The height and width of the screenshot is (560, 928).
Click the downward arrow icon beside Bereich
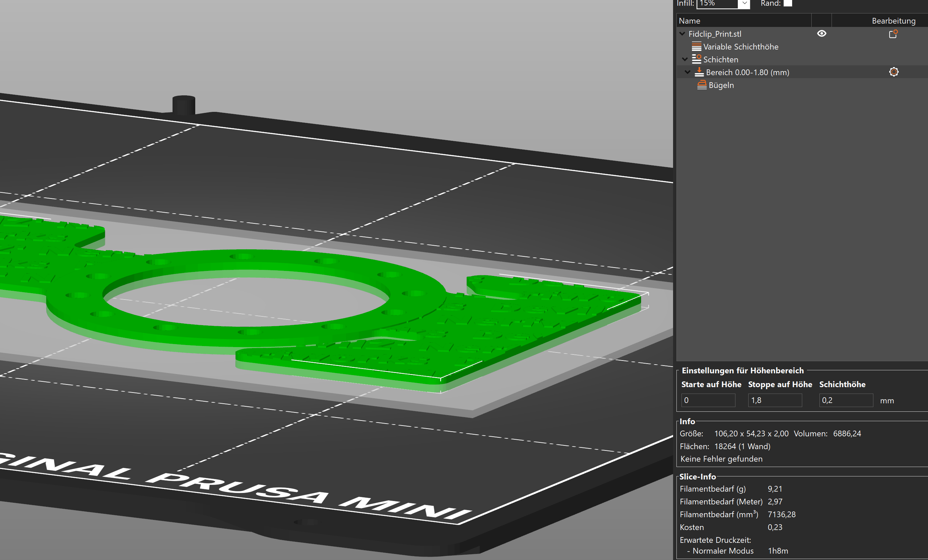click(x=687, y=72)
